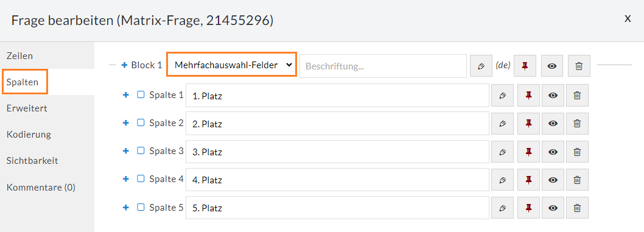Click the red pin icon for Spalte 1
644x232 pixels.
[528, 95]
